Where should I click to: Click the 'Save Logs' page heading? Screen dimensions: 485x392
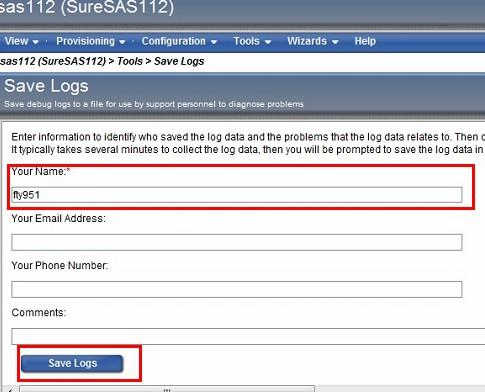(46, 86)
